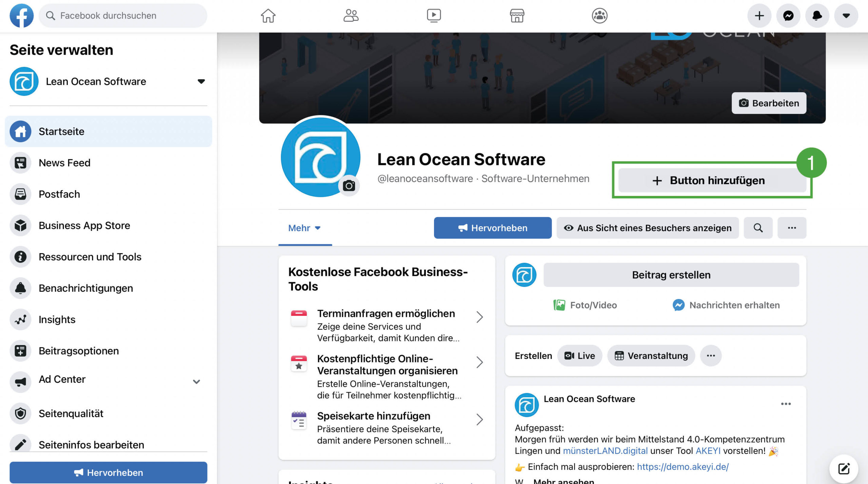Open Postfach in the sidebar
Viewport: 868px width, 484px height.
point(59,194)
